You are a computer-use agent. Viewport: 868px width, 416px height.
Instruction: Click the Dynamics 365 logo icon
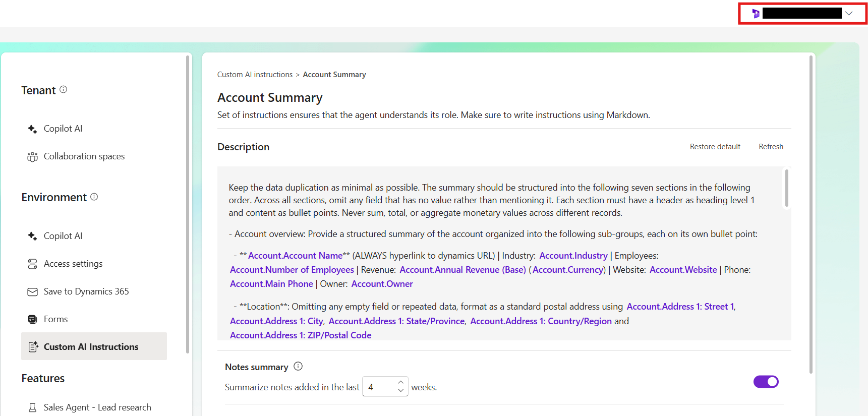pyautogui.click(x=756, y=14)
